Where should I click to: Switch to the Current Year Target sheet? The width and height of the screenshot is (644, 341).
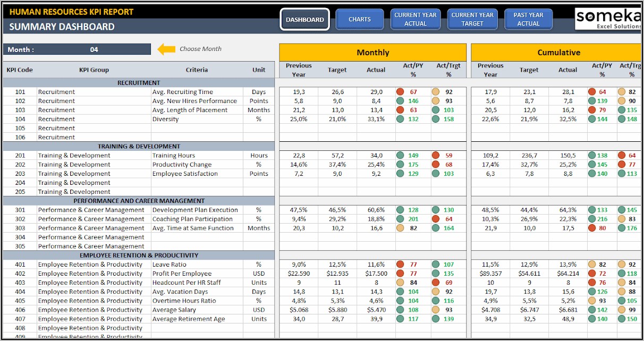472,20
